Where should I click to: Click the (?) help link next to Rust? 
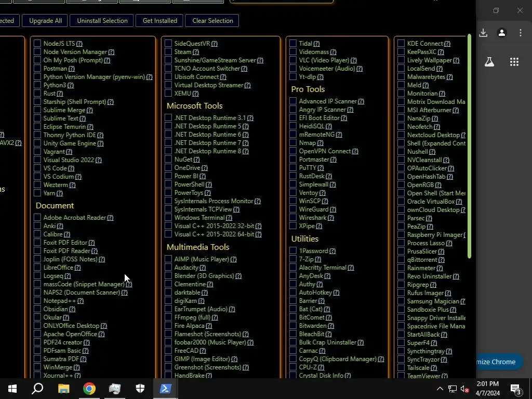click(60, 94)
